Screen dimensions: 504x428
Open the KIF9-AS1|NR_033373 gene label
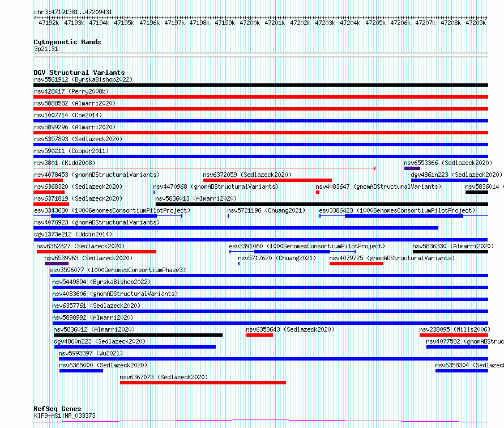pyautogui.click(x=65, y=416)
